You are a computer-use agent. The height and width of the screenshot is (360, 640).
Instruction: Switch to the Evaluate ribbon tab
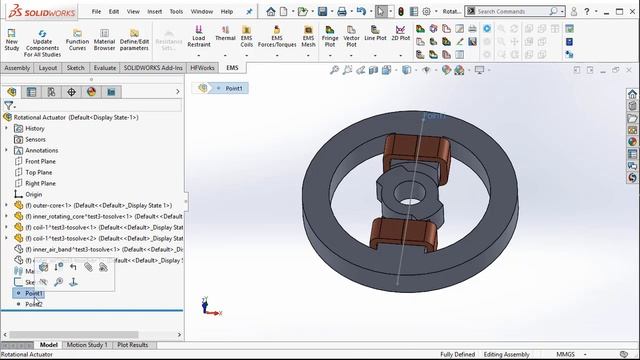pyautogui.click(x=105, y=68)
